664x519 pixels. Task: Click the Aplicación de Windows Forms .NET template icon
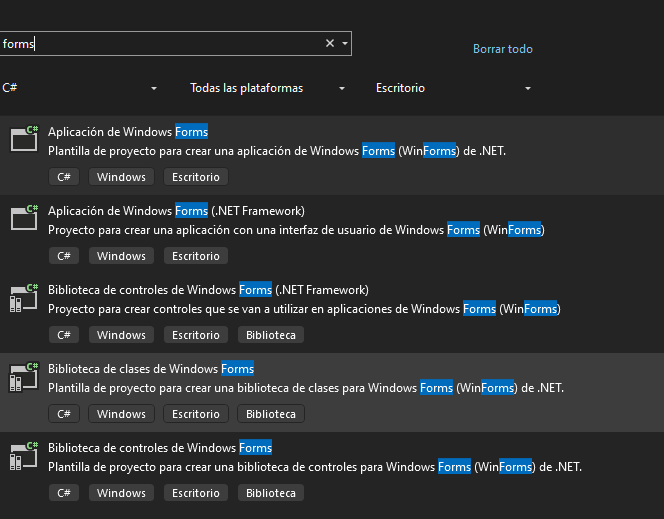point(24,138)
